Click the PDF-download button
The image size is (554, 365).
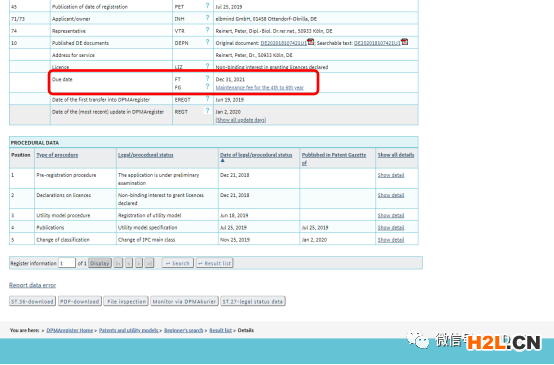click(80, 301)
